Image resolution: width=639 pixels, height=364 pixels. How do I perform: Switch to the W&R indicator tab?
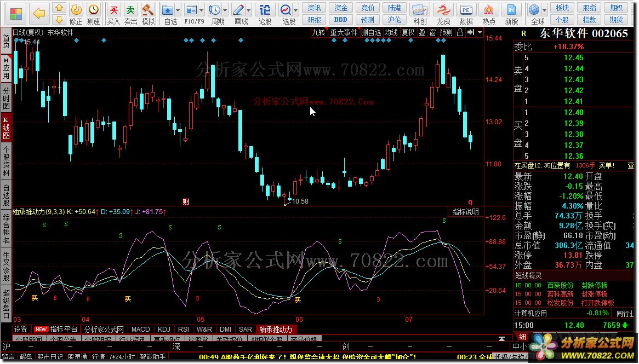[204, 329]
